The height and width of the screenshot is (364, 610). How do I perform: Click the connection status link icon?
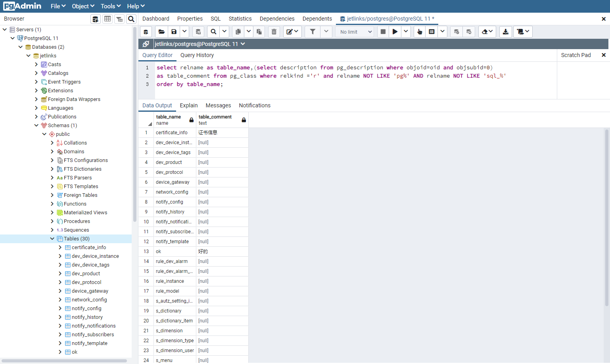(x=146, y=44)
